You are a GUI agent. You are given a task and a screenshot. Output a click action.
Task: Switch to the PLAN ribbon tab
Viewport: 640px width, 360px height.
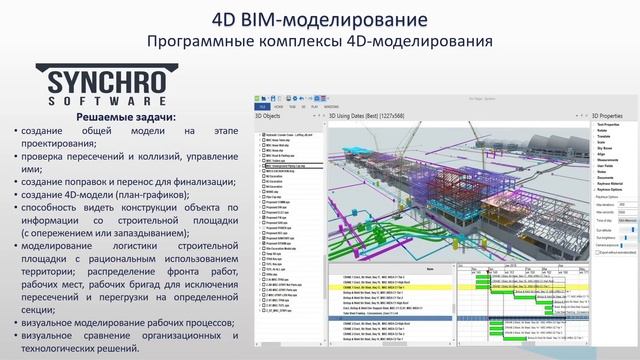click(x=314, y=107)
